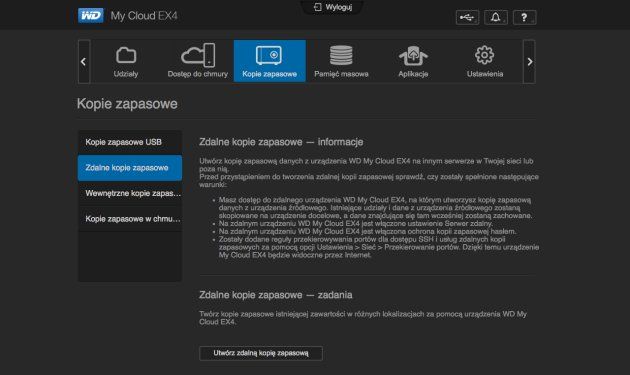Open the Dostęp do chmury section
Viewport: 630px width, 375px height.
pyautogui.click(x=198, y=61)
